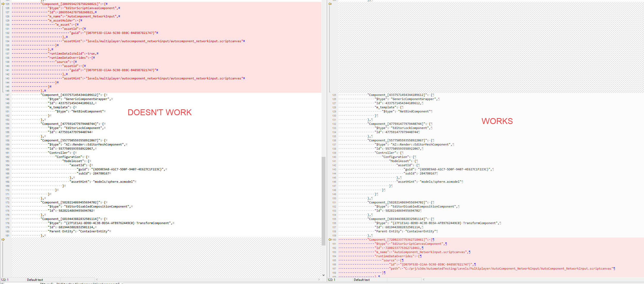Click the '122: 1' position indicator in the status bar
The width and height of the screenshot is (644, 284).
[x=5, y=280]
